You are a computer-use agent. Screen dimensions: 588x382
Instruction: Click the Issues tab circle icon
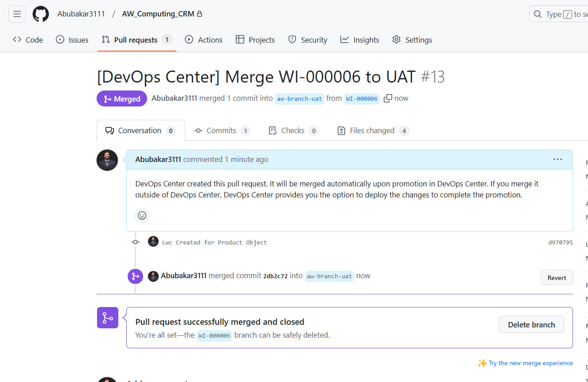click(60, 39)
